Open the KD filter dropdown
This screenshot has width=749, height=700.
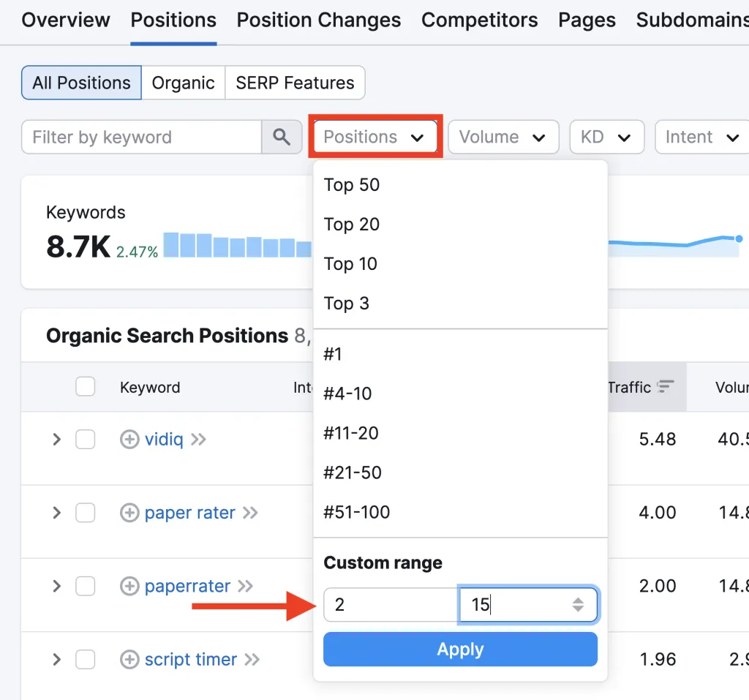pos(607,137)
